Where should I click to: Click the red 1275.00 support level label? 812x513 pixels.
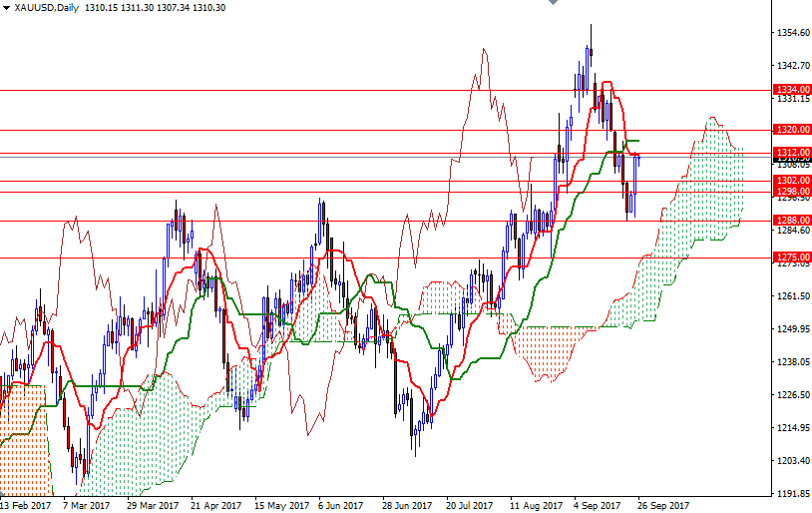pos(792,257)
